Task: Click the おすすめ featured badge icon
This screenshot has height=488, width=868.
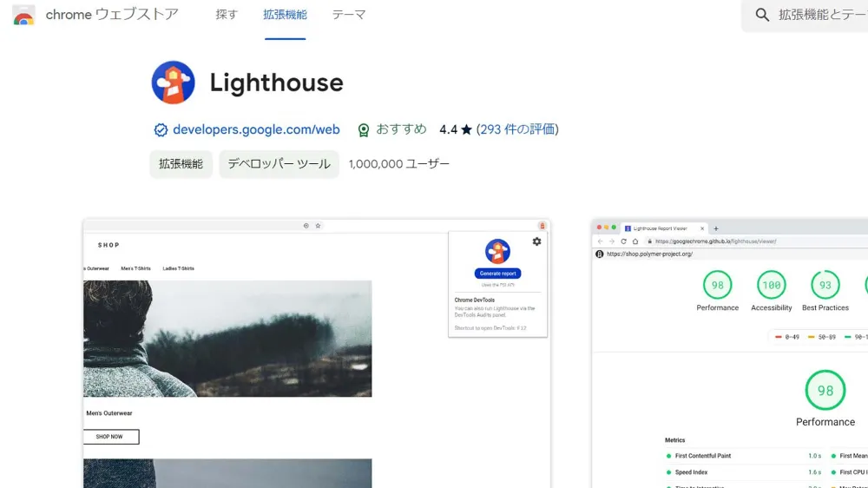Action: pyautogui.click(x=363, y=130)
